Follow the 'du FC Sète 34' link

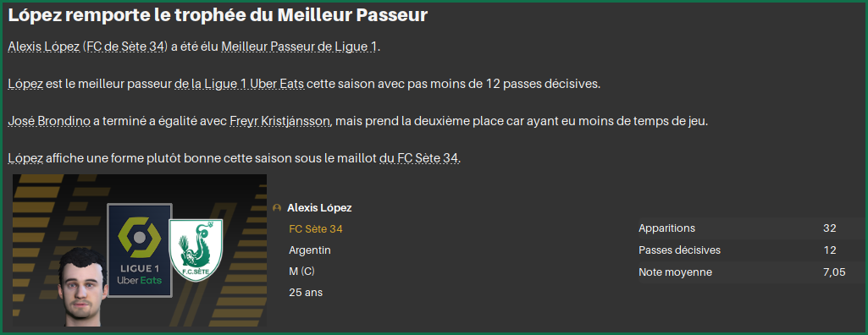click(x=420, y=159)
